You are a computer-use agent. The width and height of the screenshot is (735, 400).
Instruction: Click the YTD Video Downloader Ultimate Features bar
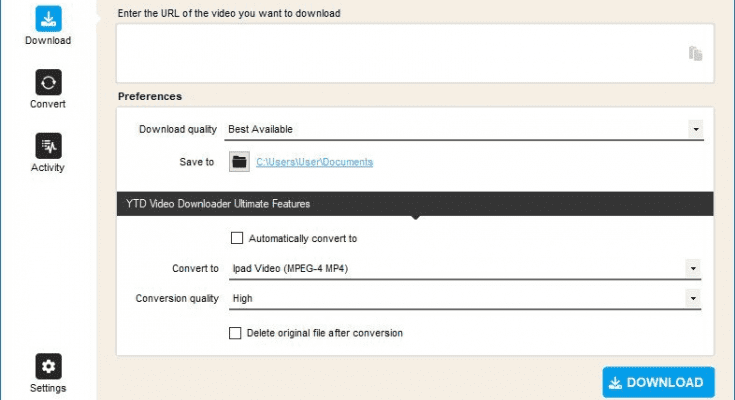415,204
